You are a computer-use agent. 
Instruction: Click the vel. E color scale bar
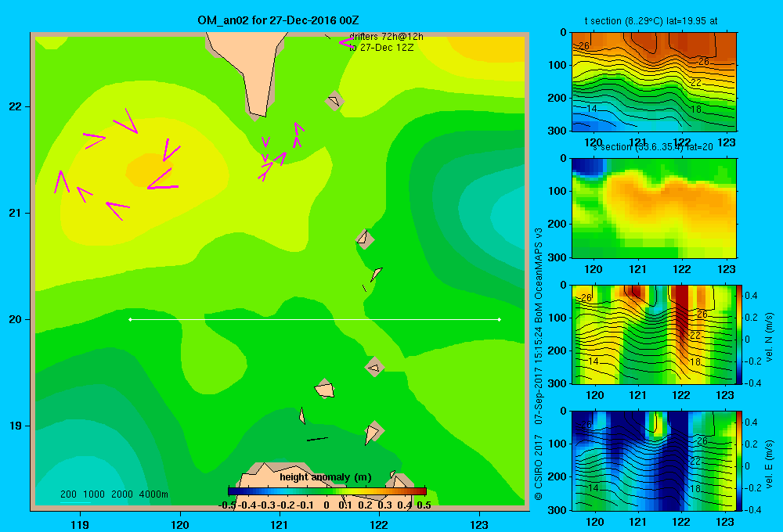point(740,461)
